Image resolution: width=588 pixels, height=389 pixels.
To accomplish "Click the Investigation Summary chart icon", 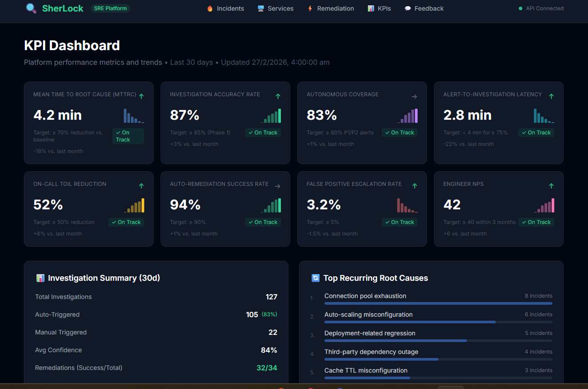I will pyautogui.click(x=40, y=278).
